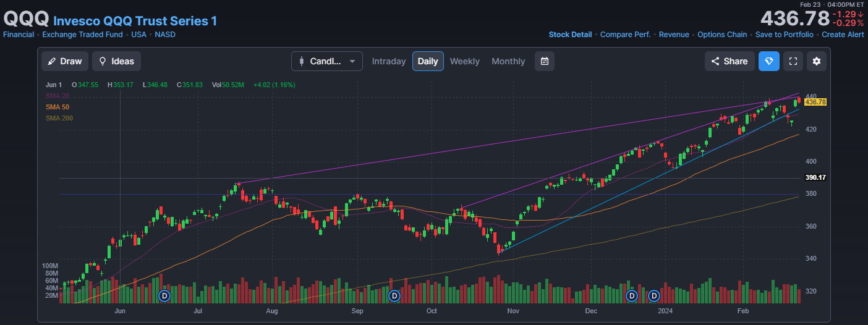Switch to the Weekly timeframe

click(464, 61)
